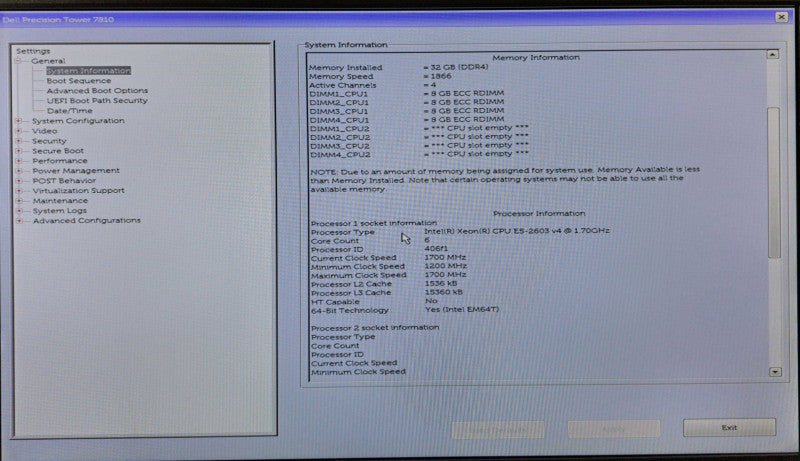This screenshot has height=461, width=800.
Task: Expand the Power Management node
Action: (x=19, y=171)
